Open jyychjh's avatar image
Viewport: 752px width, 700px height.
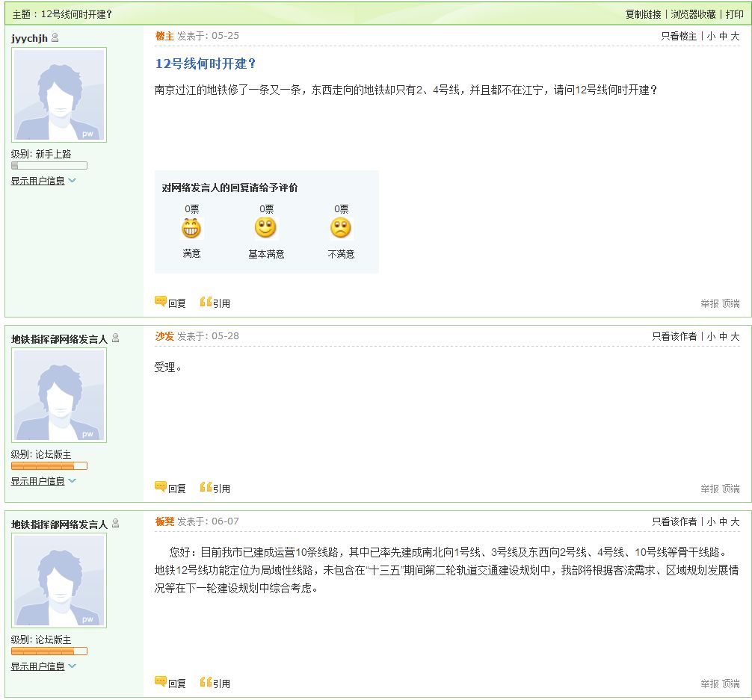59,95
